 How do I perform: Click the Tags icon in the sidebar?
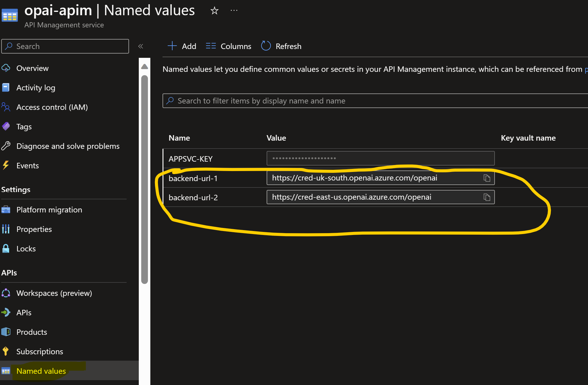point(6,126)
